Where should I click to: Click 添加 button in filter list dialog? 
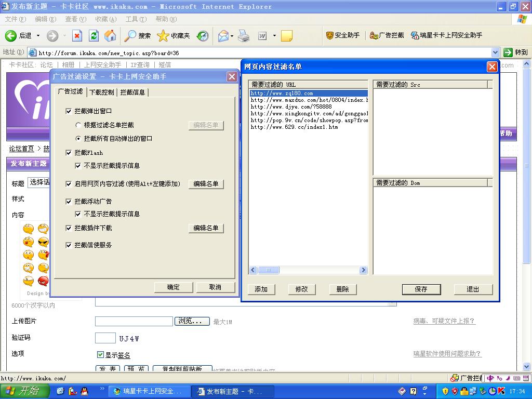pyautogui.click(x=261, y=289)
